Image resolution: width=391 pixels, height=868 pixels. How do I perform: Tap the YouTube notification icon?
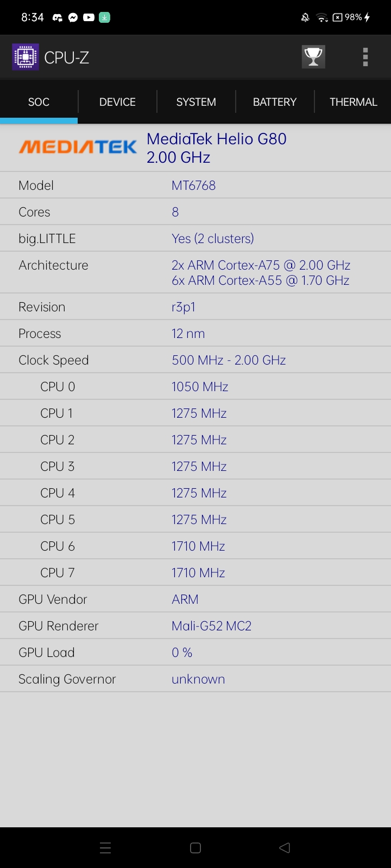pos(88,17)
